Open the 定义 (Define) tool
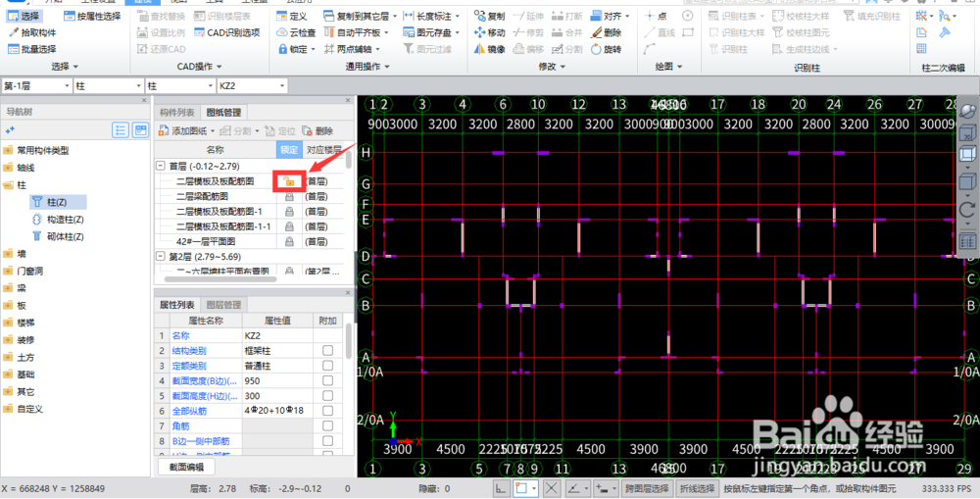The height and width of the screenshot is (499, 980). (292, 17)
